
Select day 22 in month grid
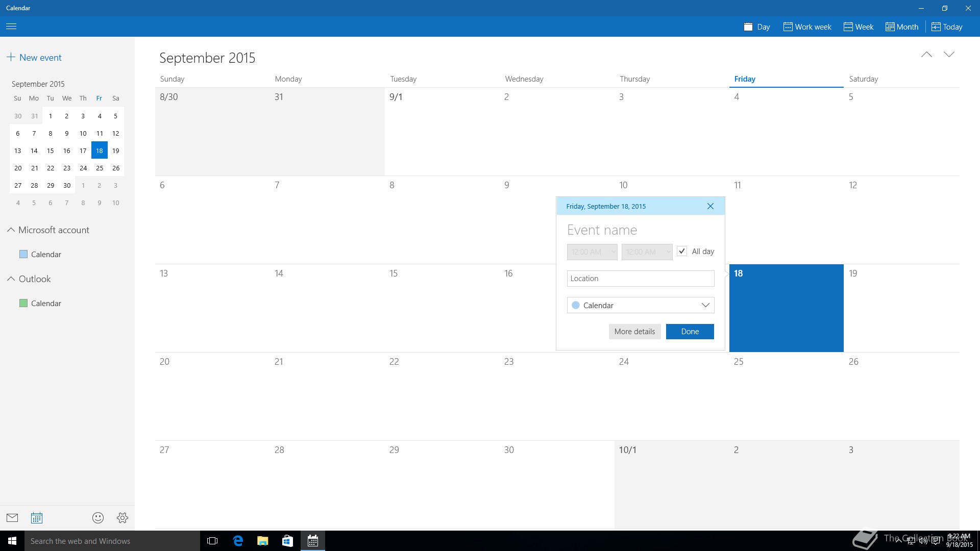pyautogui.click(x=442, y=396)
